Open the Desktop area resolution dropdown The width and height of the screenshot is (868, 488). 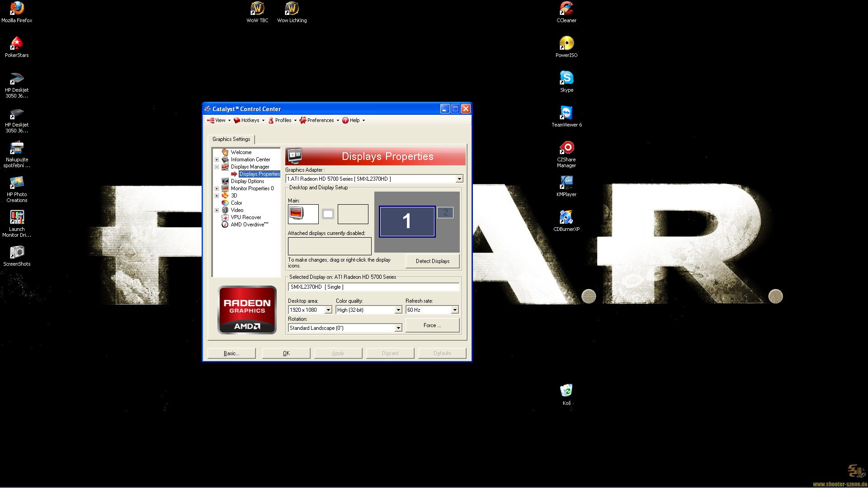click(x=328, y=310)
